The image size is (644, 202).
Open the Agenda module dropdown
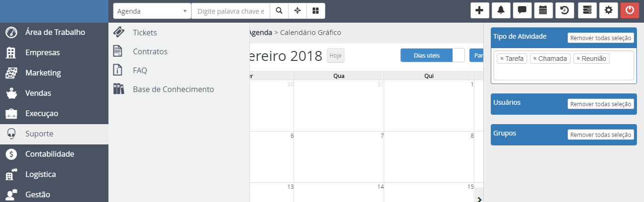point(152,11)
